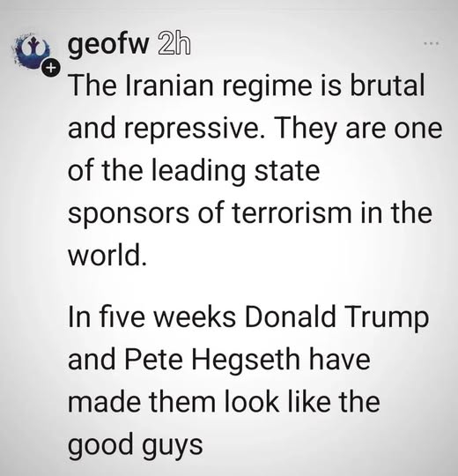Open the three-dot post options menu
This screenshot has height=476, width=458.
point(432,44)
